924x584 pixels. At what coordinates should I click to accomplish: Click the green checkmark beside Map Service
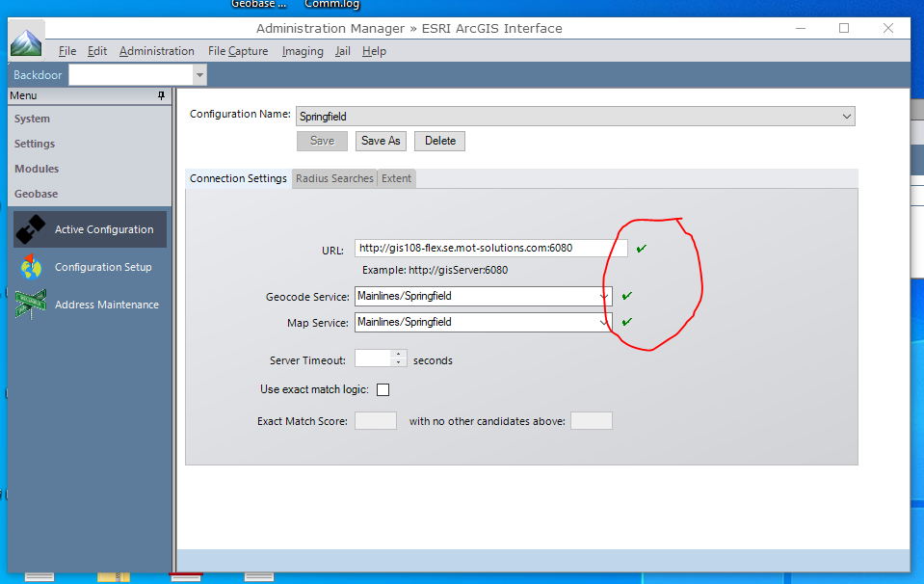[627, 321]
